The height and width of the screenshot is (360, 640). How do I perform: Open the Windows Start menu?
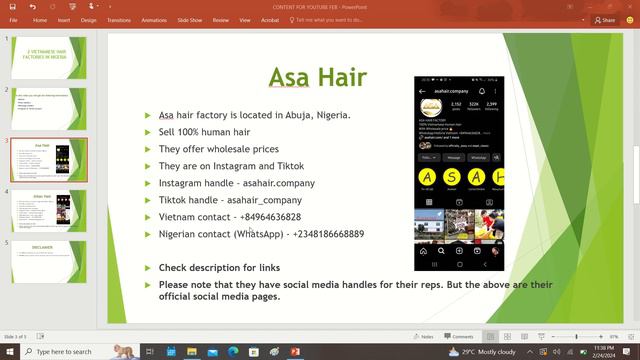click(x=10, y=351)
